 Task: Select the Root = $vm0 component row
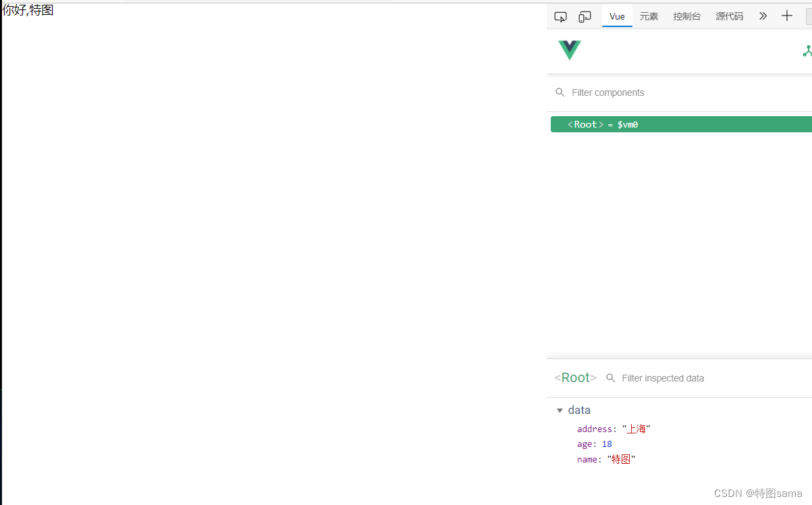point(681,124)
